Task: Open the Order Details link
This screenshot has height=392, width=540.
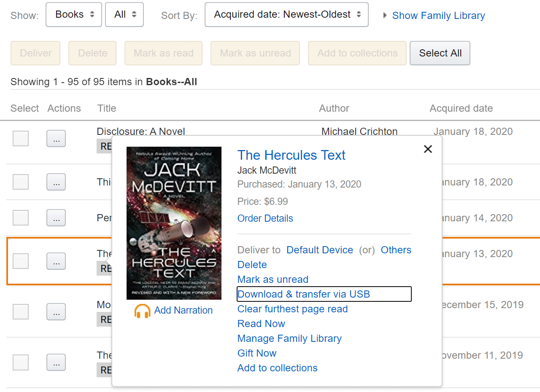Action: 265,218
